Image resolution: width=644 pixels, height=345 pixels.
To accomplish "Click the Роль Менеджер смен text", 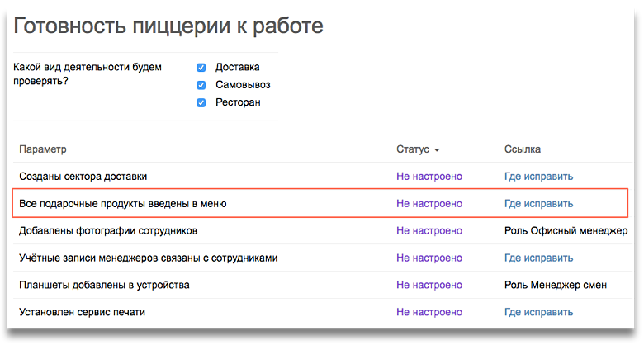I will click(x=556, y=285).
